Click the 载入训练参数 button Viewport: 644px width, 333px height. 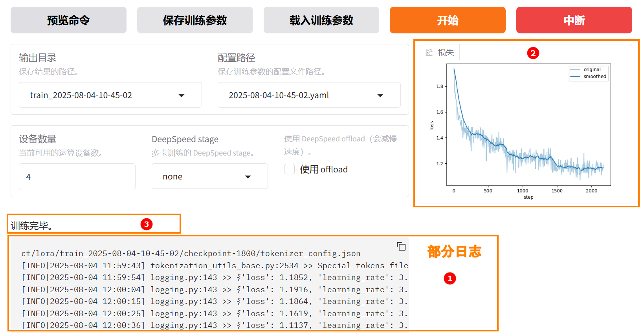tap(321, 20)
